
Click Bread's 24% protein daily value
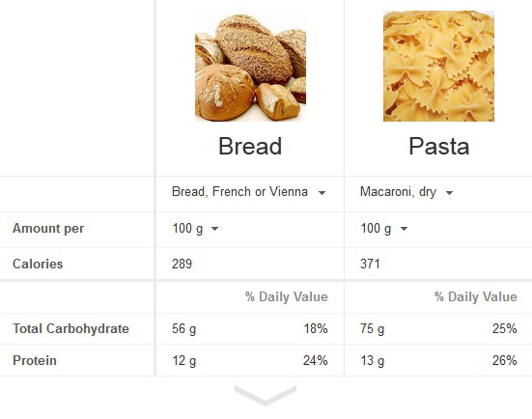[x=315, y=360]
